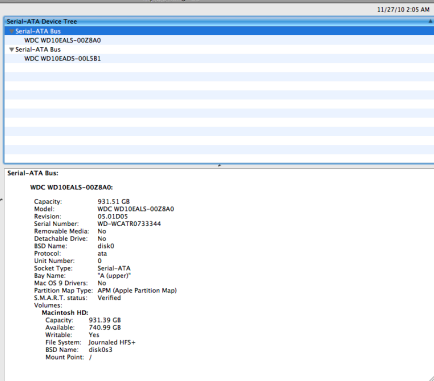The width and height of the screenshot is (434, 381).
Task: Click available space value 740.99 GB
Action: click(105, 328)
